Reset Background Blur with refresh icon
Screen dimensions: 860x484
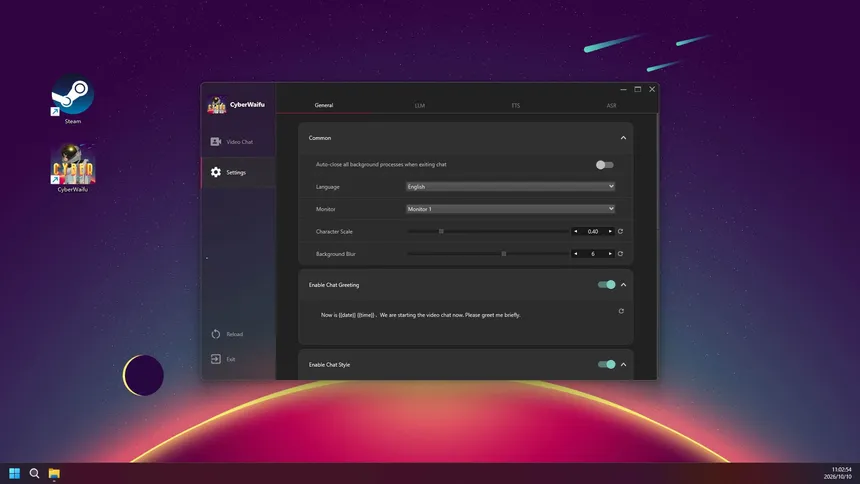click(620, 254)
